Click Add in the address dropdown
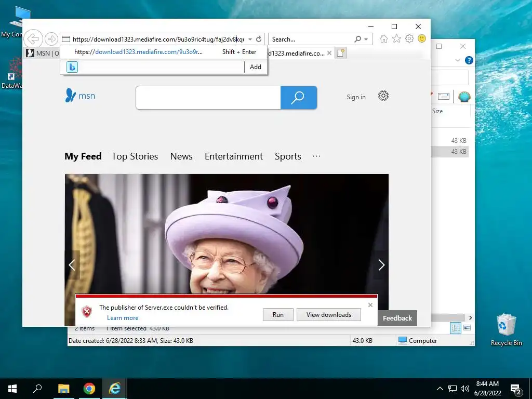 pos(256,67)
